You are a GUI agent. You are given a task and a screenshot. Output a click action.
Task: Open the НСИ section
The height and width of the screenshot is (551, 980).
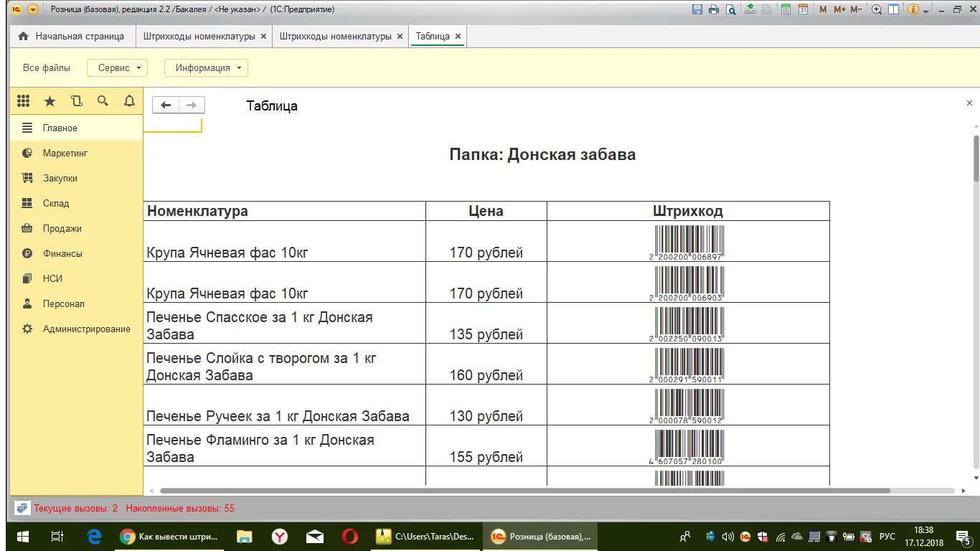pyautogui.click(x=77, y=278)
